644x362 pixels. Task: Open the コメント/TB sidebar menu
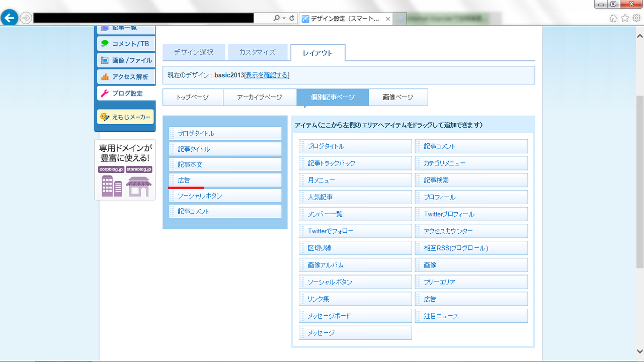click(x=126, y=44)
